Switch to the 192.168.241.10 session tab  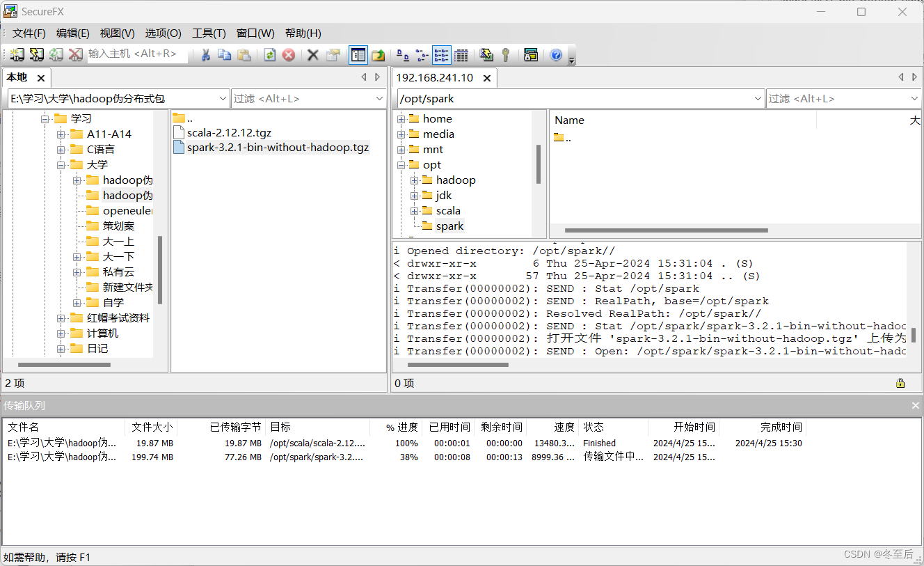(435, 77)
